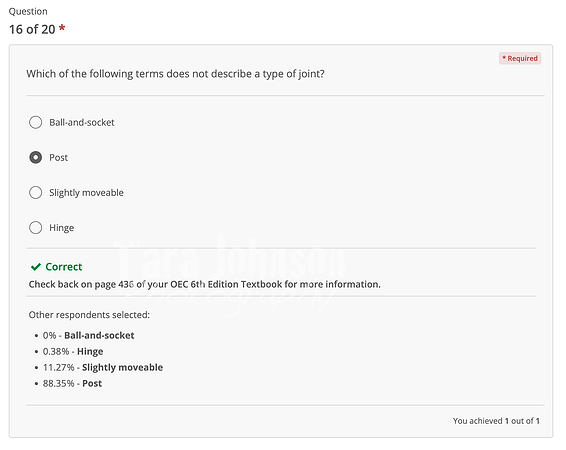The width and height of the screenshot is (566, 450).
Task: Click the green Correct checkmark icon
Action: coord(36,267)
